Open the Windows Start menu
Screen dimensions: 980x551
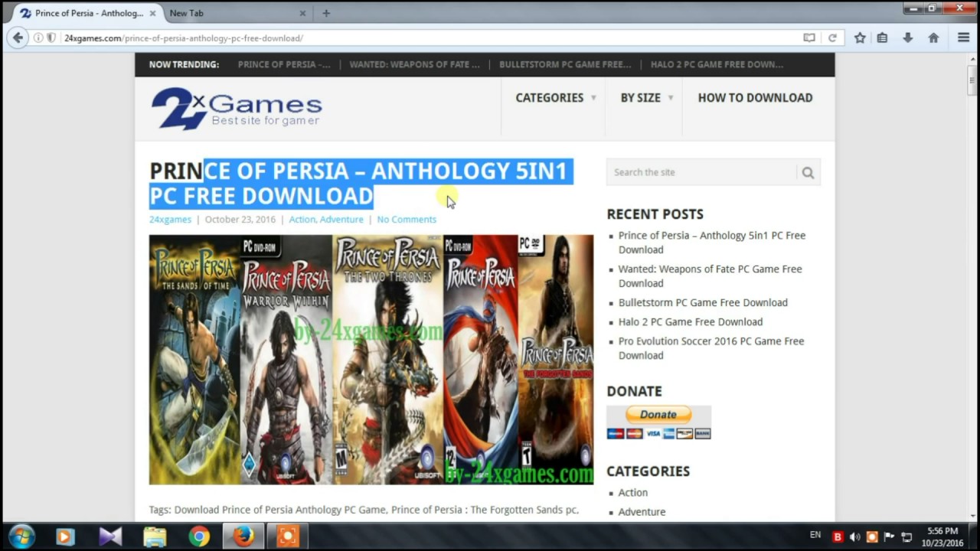[x=21, y=536]
